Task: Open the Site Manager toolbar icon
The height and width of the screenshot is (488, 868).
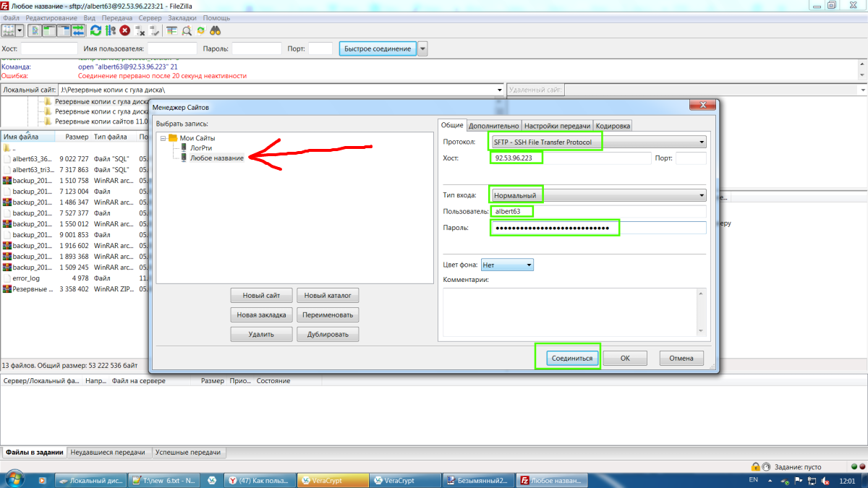Action: pyautogui.click(x=8, y=30)
